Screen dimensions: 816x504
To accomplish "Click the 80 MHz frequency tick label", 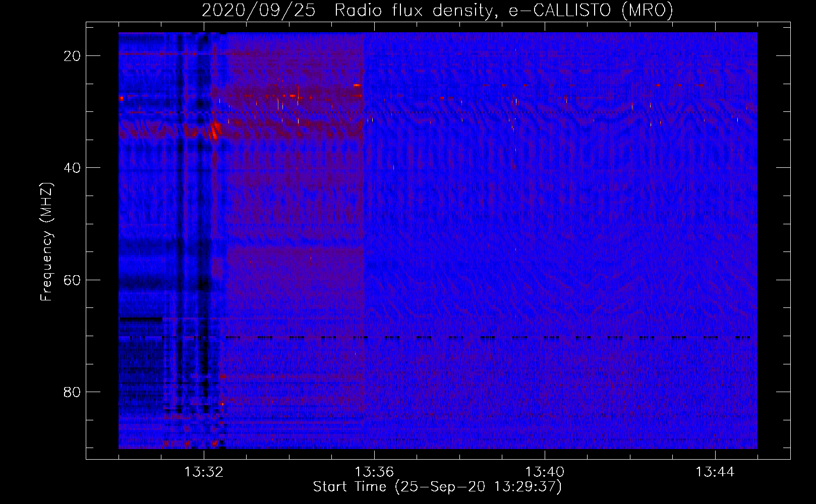I will click(x=73, y=392).
